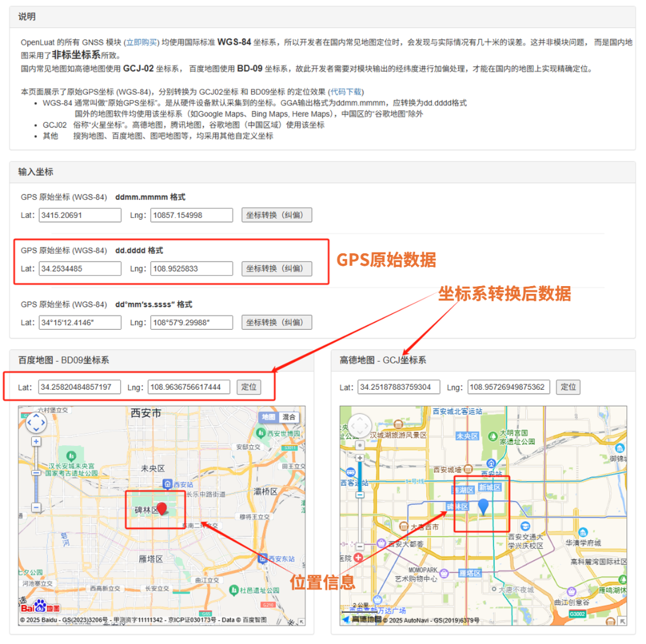Focus the Gaode Lat field 34.25187883759304

(399, 387)
